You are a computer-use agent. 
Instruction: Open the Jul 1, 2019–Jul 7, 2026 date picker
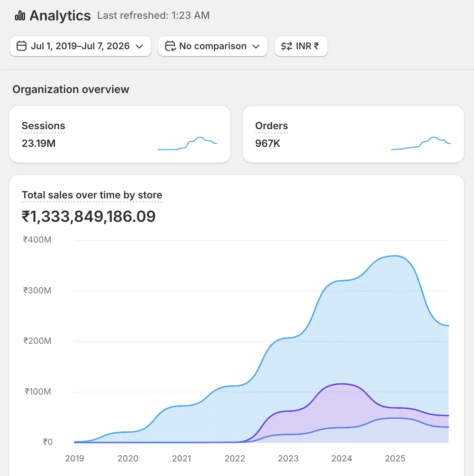[x=80, y=46]
